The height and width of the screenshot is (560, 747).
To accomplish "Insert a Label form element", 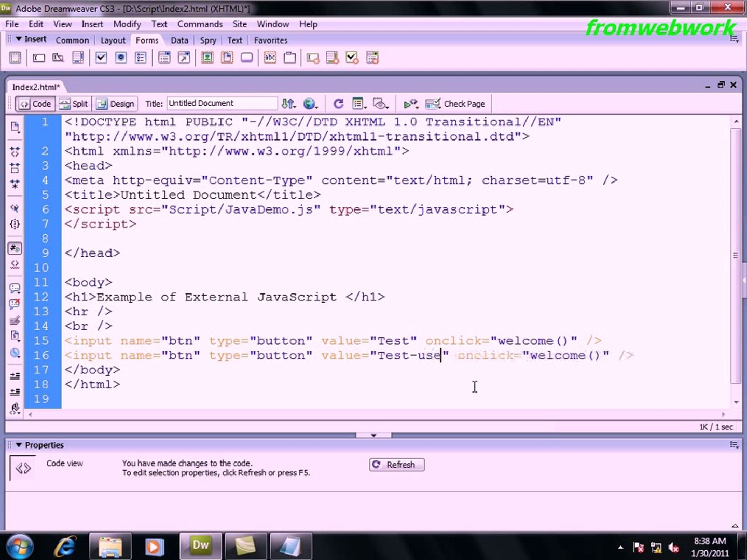I will point(270,58).
